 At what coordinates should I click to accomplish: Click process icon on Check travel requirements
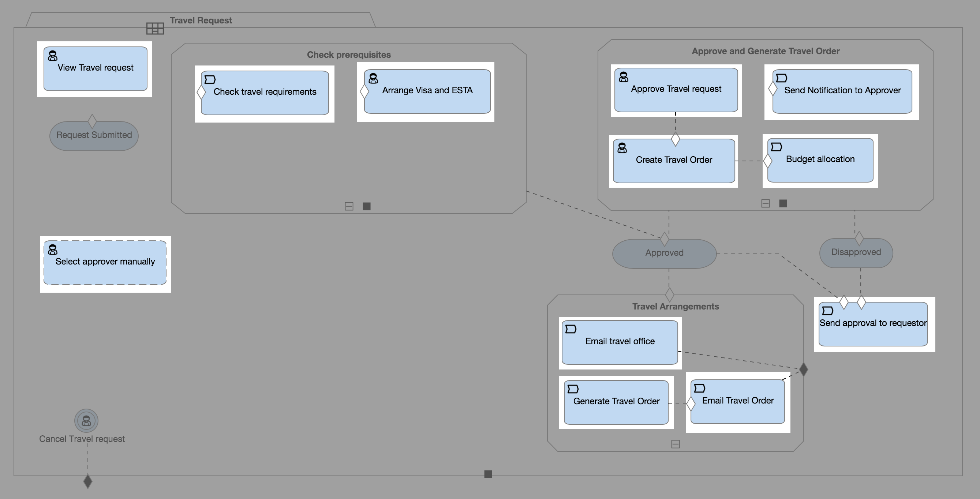(x=210, y=79)
